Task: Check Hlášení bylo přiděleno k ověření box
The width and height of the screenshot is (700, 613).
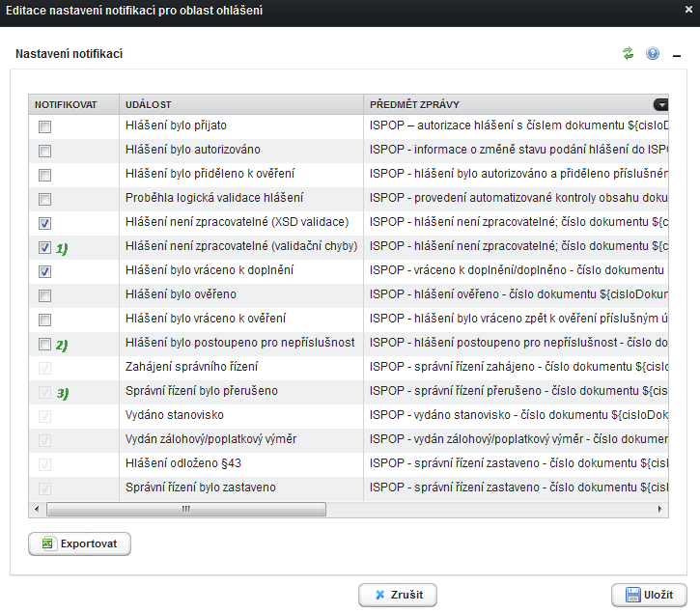Action: tap(44, 175)
